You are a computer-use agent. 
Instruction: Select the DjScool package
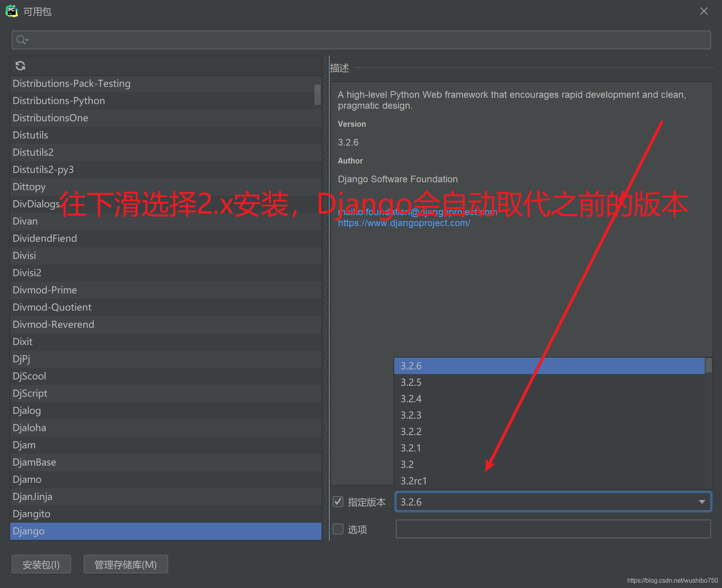coord(166,376)
